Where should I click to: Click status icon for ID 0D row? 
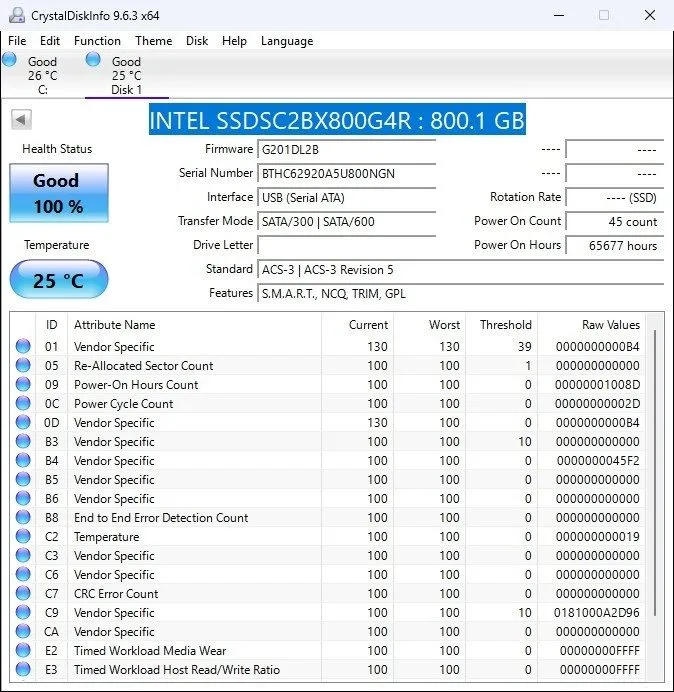23,422
